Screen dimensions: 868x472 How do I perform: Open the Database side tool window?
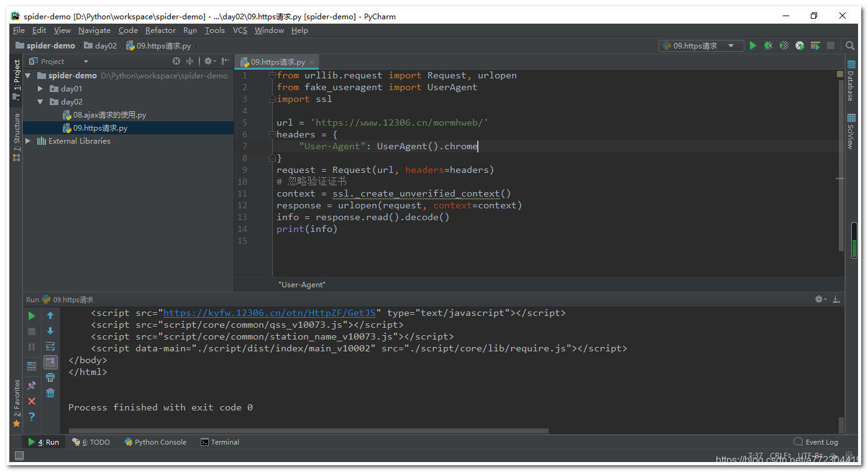click(851, 81)
